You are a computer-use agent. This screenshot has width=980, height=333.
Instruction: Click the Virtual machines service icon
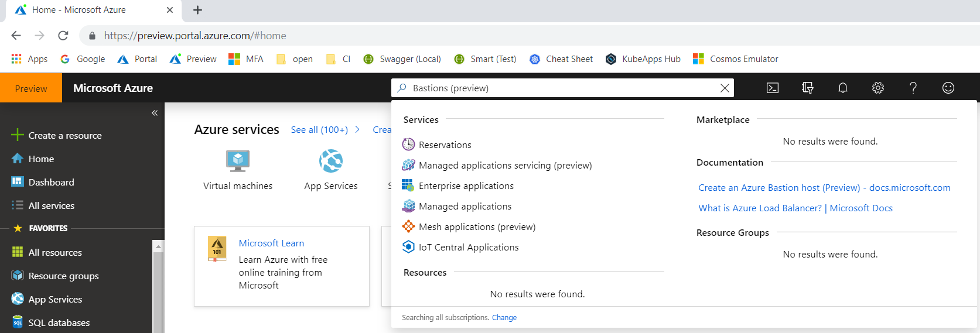click(238, 161)
